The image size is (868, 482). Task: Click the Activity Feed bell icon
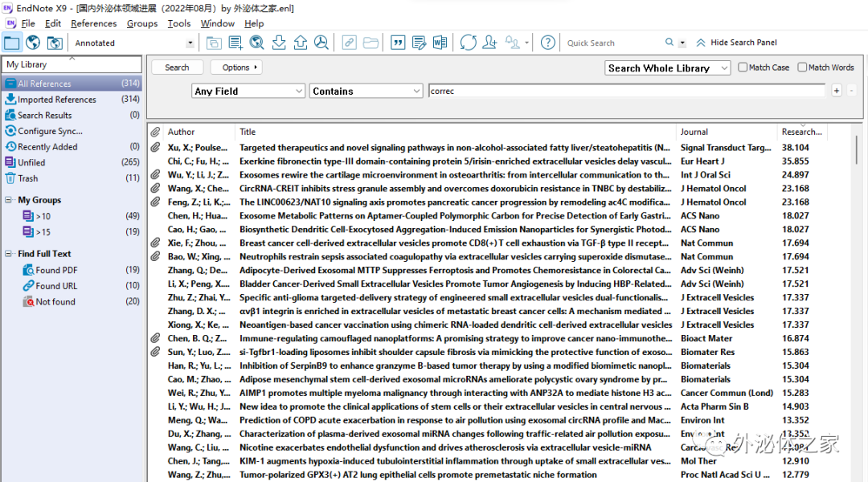click(513, 43)
